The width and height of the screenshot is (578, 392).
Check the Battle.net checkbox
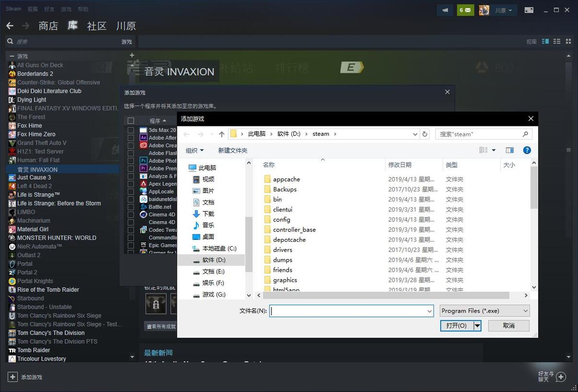(x=130, y=207)
